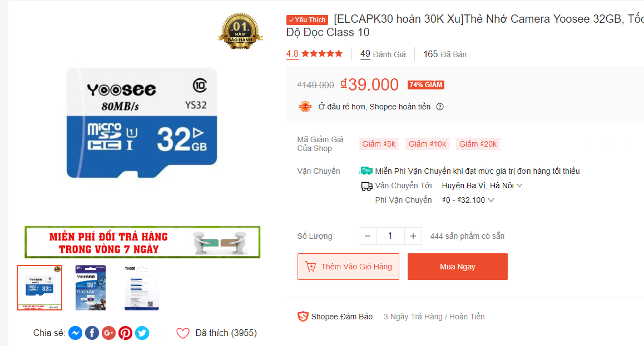644x346 pixels.
Task: Share product on Facebook
Action: tap(92, 333)
